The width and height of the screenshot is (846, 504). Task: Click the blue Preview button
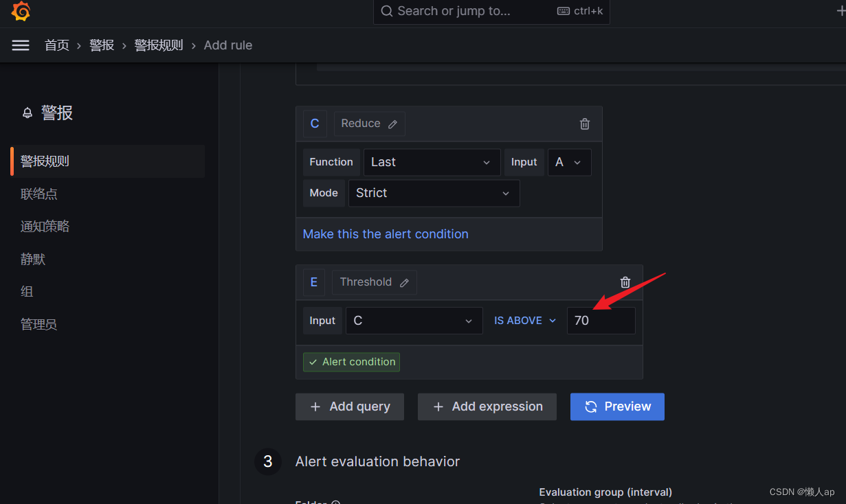coord(617,406)
